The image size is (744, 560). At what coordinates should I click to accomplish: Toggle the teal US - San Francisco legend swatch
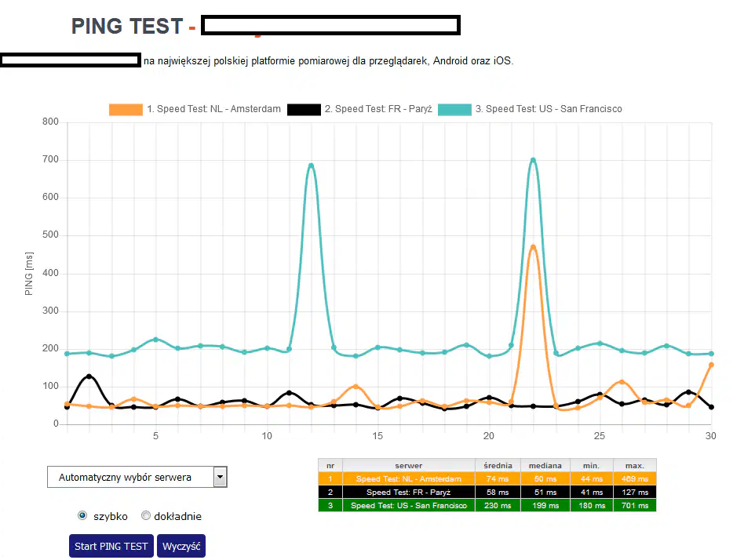[454, 110]
